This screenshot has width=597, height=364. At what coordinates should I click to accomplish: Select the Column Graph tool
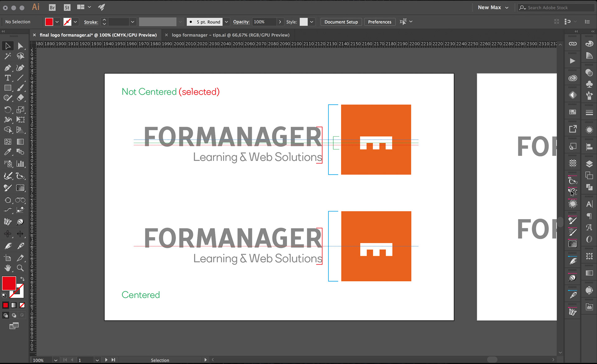click(x=20, y=164)
